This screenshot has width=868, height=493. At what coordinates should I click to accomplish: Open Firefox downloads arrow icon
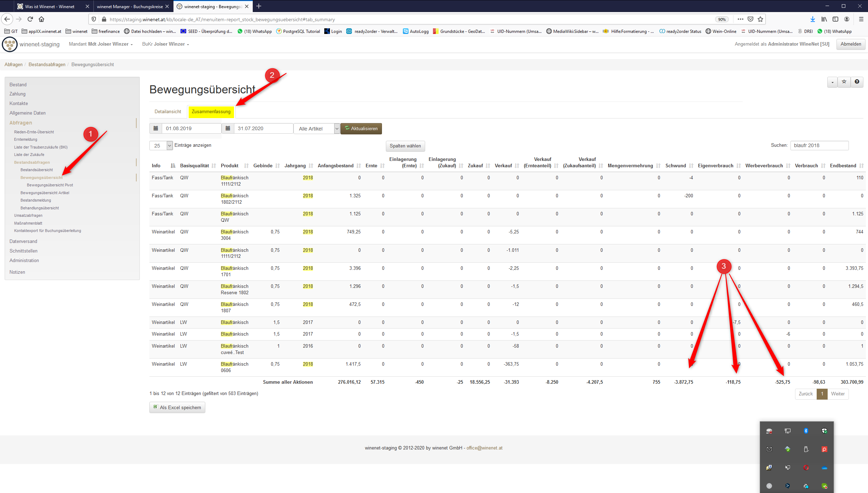[x=813, y=19]
